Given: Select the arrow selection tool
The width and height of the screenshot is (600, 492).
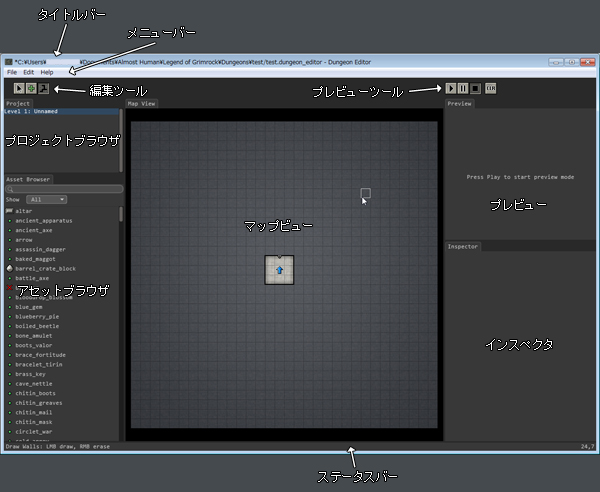Looking at the screenshot, I should tap(18, 88).
